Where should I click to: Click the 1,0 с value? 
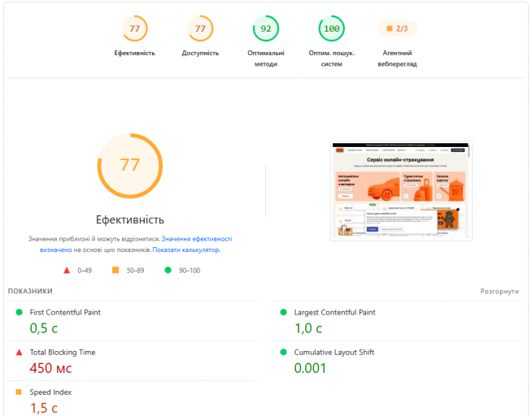click(x=308, y=328)
